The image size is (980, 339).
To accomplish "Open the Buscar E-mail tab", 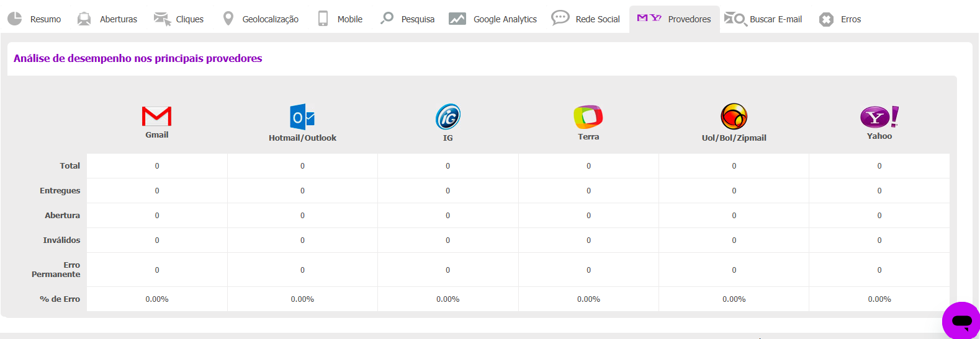I will [x=776, y=19].
